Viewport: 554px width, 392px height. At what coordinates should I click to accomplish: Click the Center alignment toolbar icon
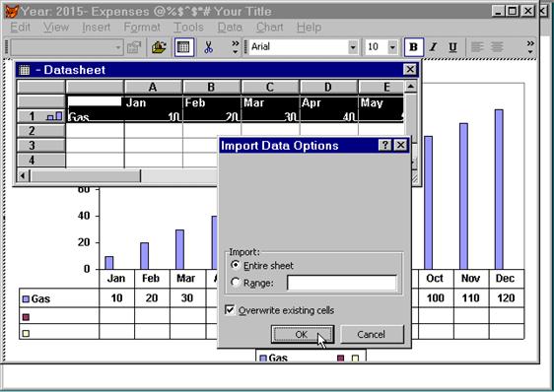pos(497,47)
